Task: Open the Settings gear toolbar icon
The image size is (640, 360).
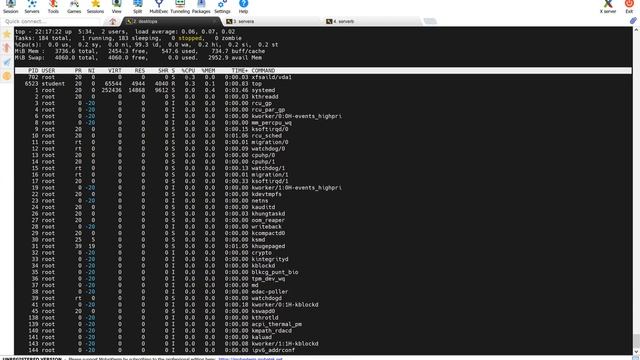Action: [222, 6]
